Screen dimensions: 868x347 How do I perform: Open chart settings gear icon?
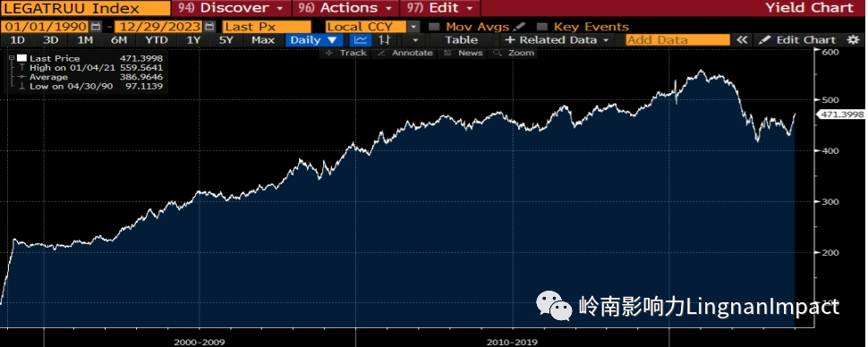pos(853,40)
